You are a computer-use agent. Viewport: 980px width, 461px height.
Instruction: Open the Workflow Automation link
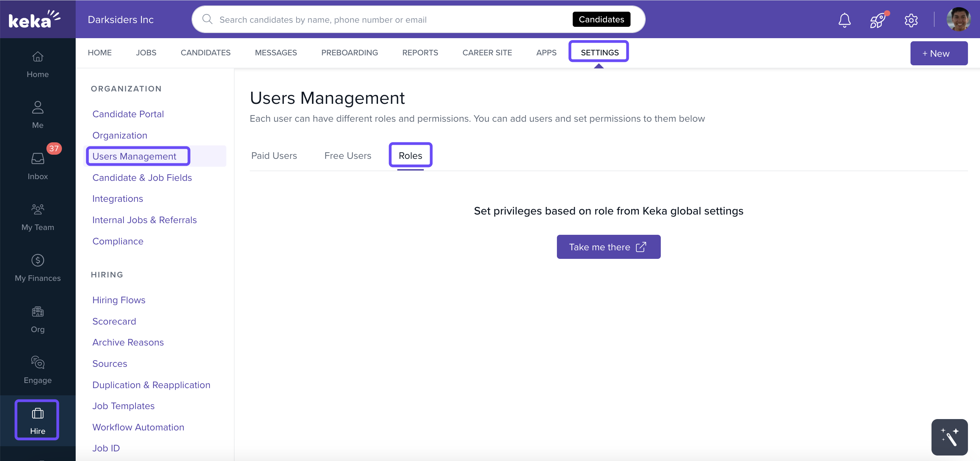(x=138, y=427)
